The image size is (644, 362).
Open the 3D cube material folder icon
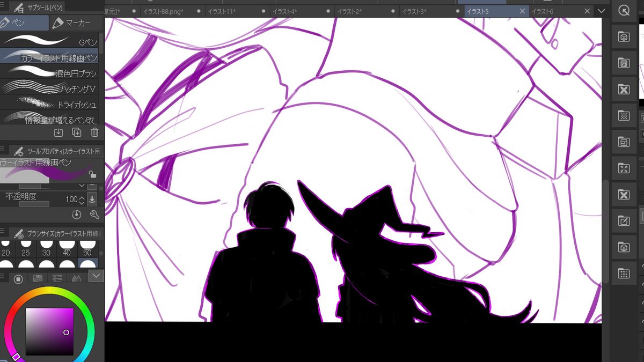click(x=624, y=37)
